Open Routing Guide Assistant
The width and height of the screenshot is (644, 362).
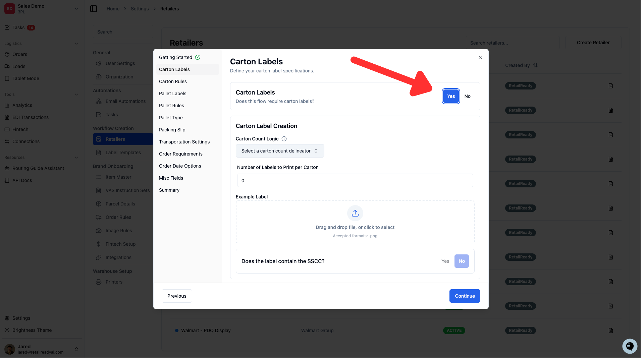pos(38,168)
